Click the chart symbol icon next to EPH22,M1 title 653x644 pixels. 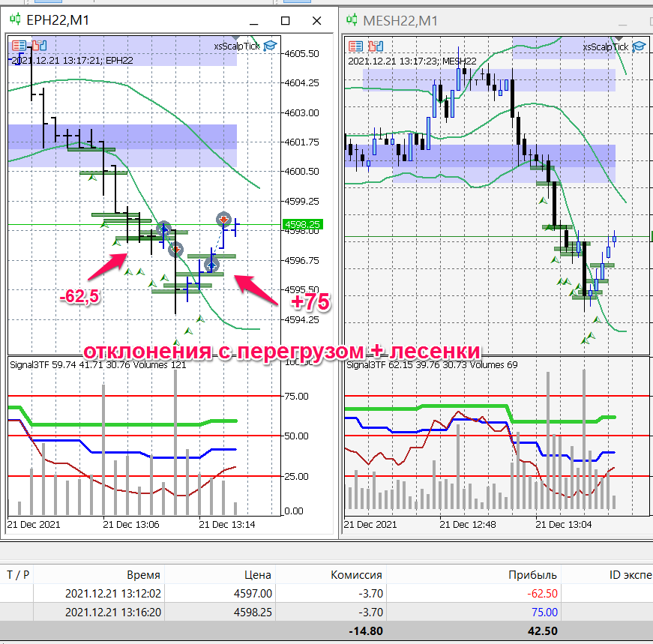click(15, 19)
